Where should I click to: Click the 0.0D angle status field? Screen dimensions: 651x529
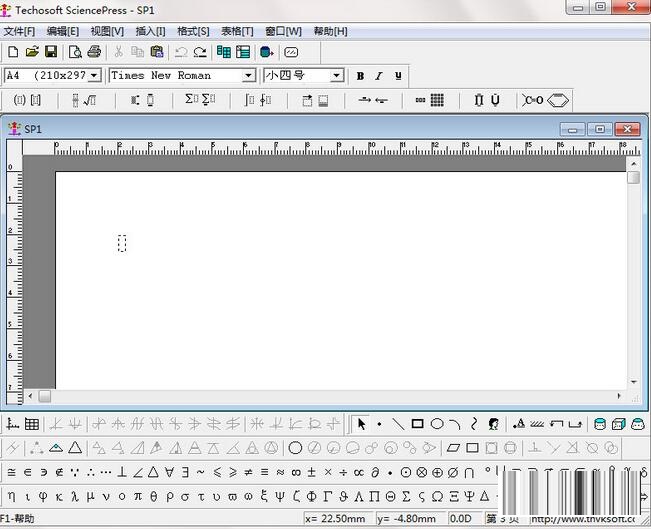(x=464, y=519)
